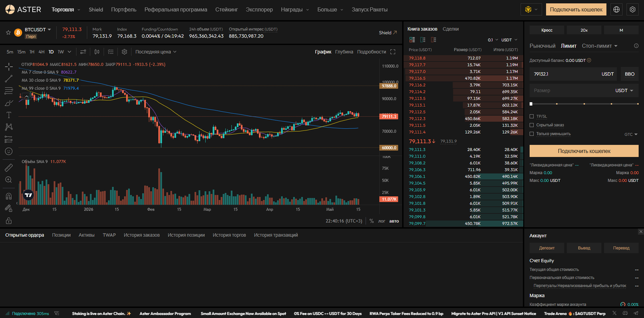
Task: Click Подключить кошелек button in header
Action: (x=576, y=9)
